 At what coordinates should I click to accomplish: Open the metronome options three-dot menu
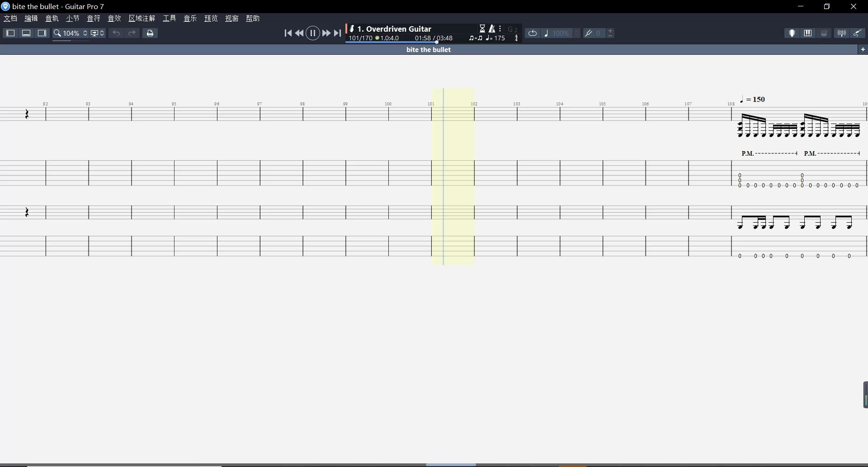pyautogui.click(x=500, y=29)
